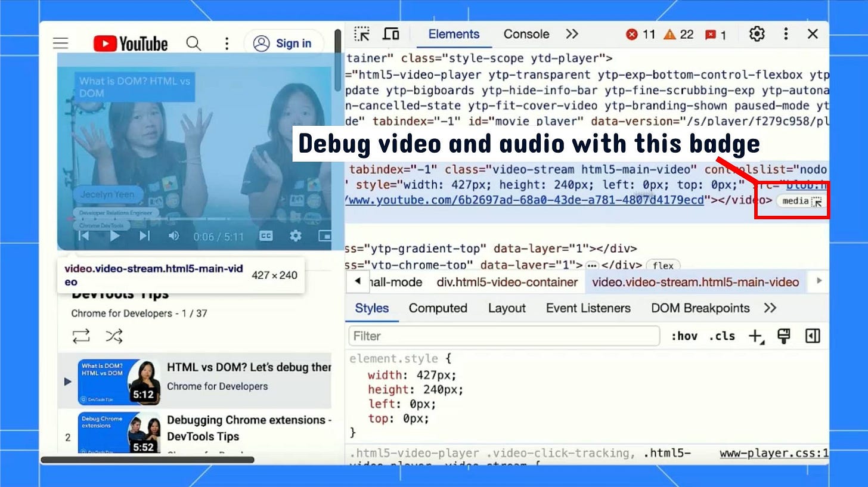Switch to the Computed tab

click(438, 308)
